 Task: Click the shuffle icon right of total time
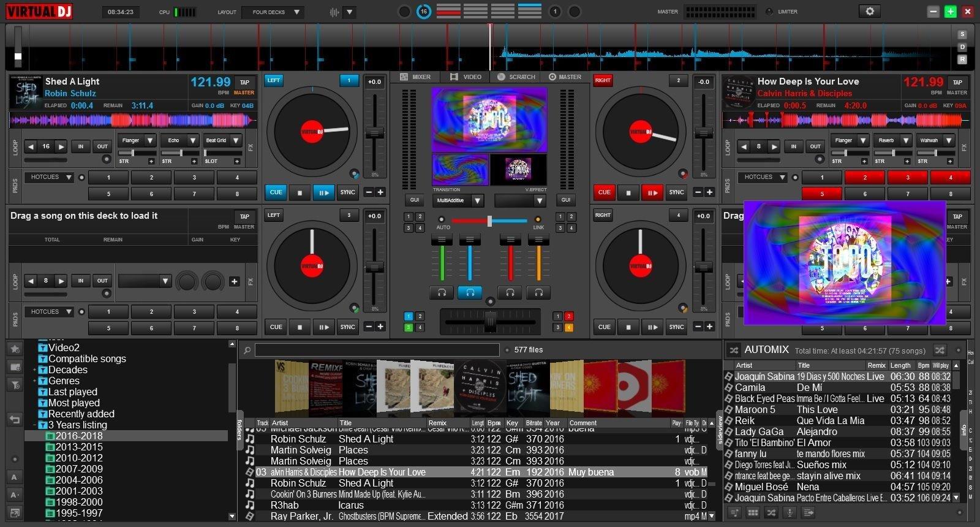940,351
